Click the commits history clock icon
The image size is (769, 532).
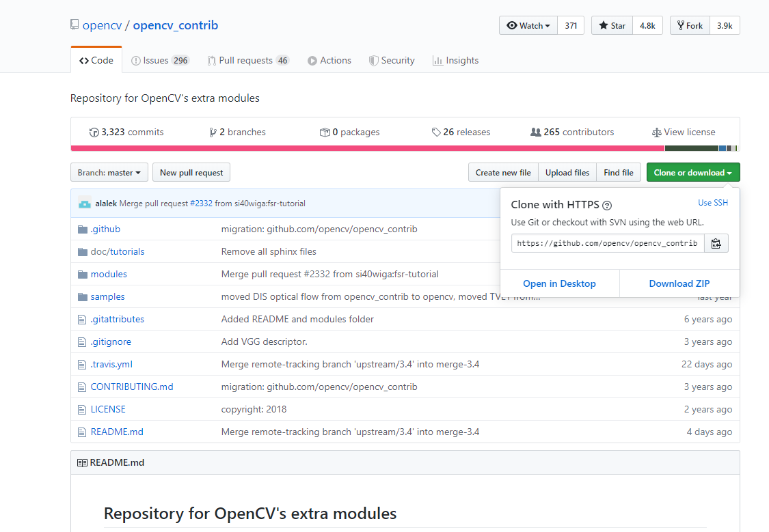point(94,132)
